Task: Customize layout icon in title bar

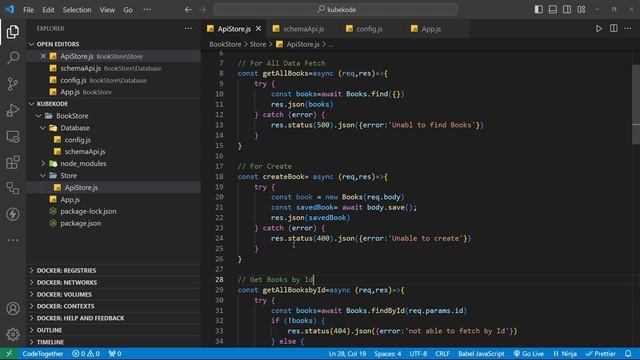Action: tap(581, 9)
